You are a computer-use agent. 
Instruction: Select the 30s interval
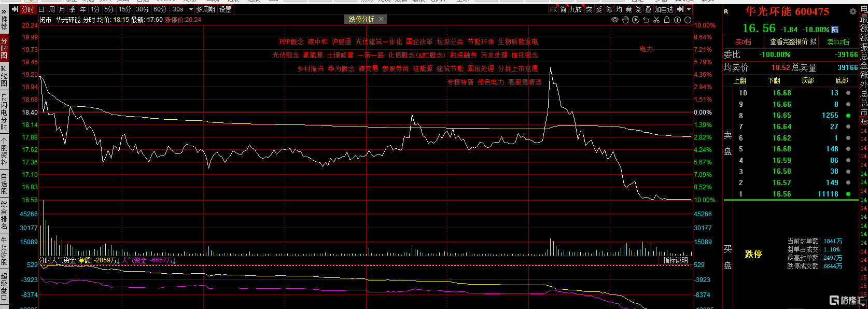point(178,9)
